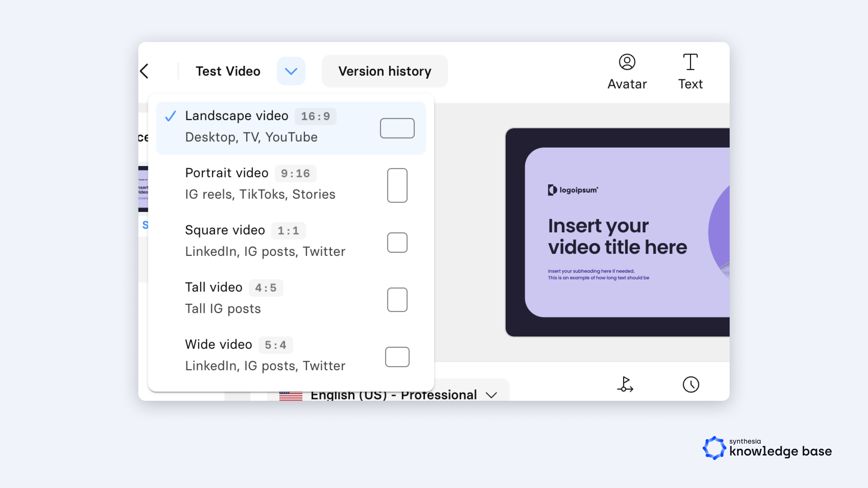Click the portrait 9:16 shape icon

(397, 185)
